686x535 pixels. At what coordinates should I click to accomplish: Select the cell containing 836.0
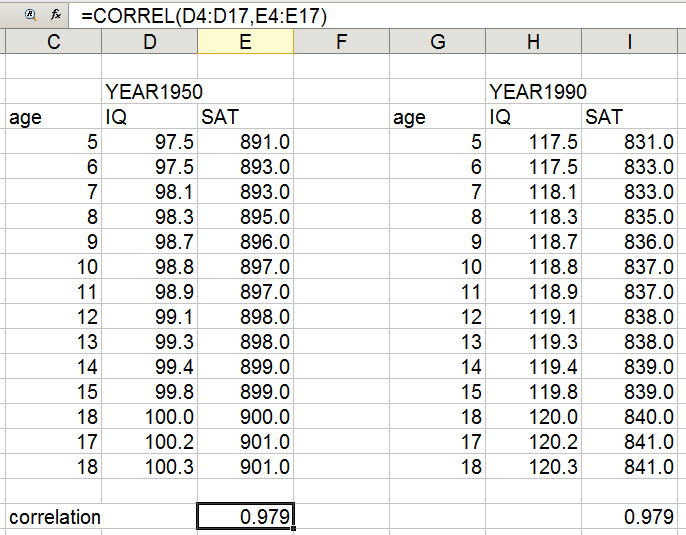pyautogui.click(x=630, y=241)
